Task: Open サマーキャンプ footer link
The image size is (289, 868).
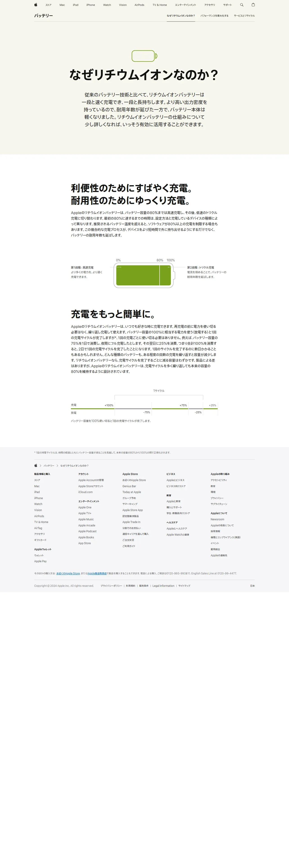Action: coord(130,504)
